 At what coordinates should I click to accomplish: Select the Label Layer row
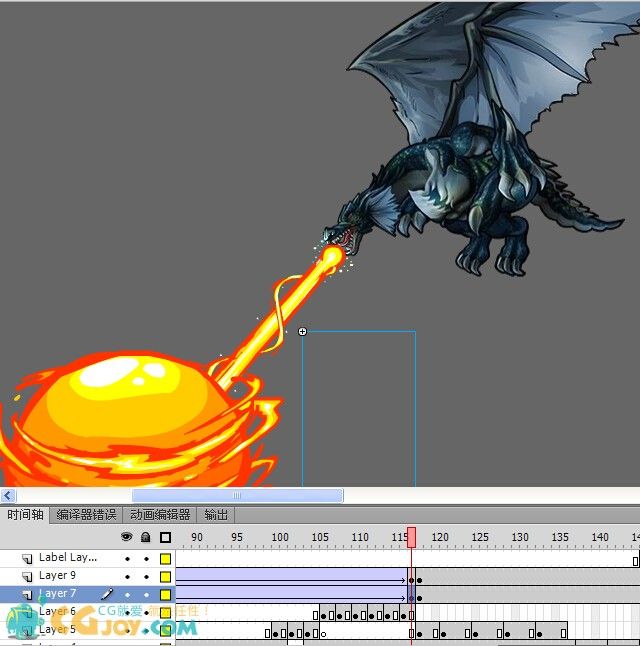(87, 558)
